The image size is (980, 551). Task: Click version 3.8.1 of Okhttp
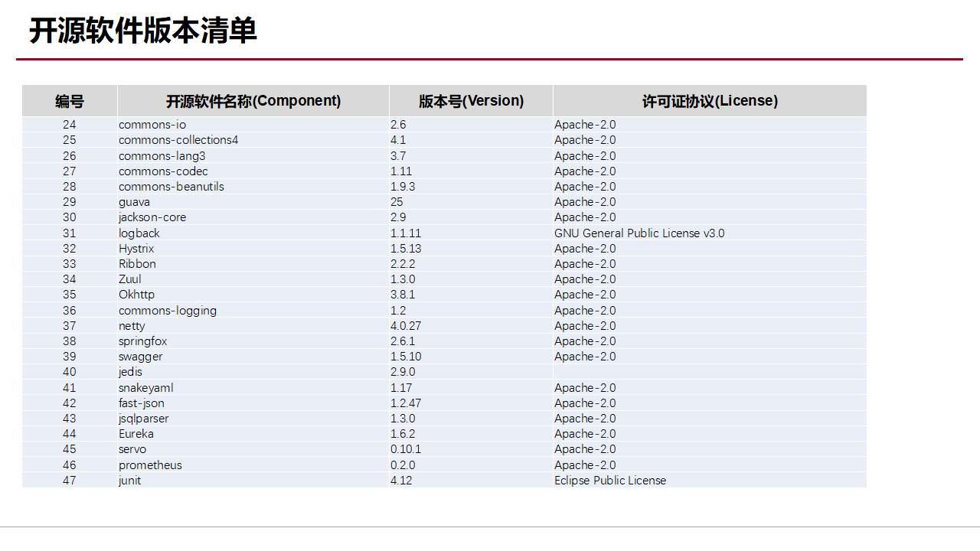point(471,295)
